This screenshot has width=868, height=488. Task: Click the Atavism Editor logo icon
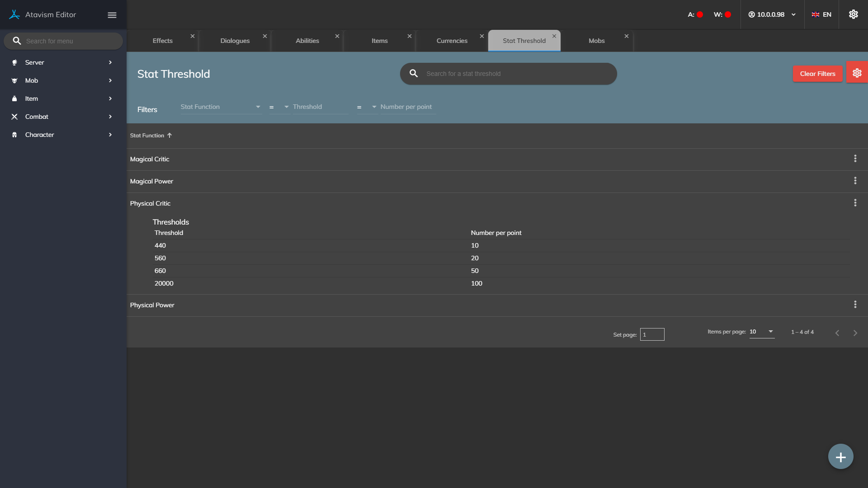click(14, 14)
